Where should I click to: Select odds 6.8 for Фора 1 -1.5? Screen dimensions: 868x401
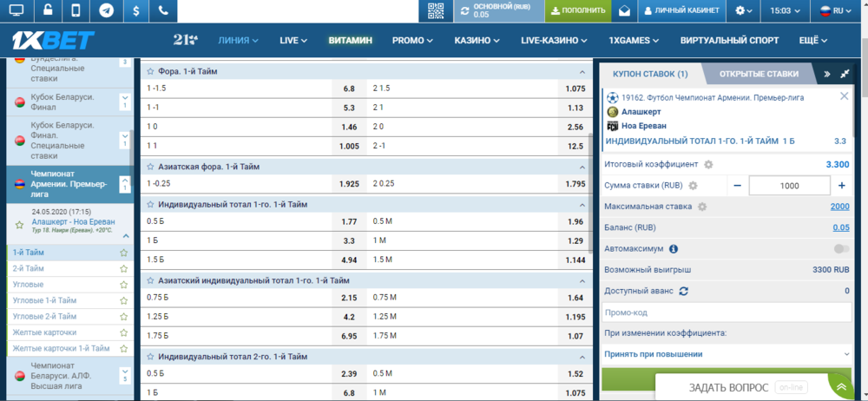(349, 89)
